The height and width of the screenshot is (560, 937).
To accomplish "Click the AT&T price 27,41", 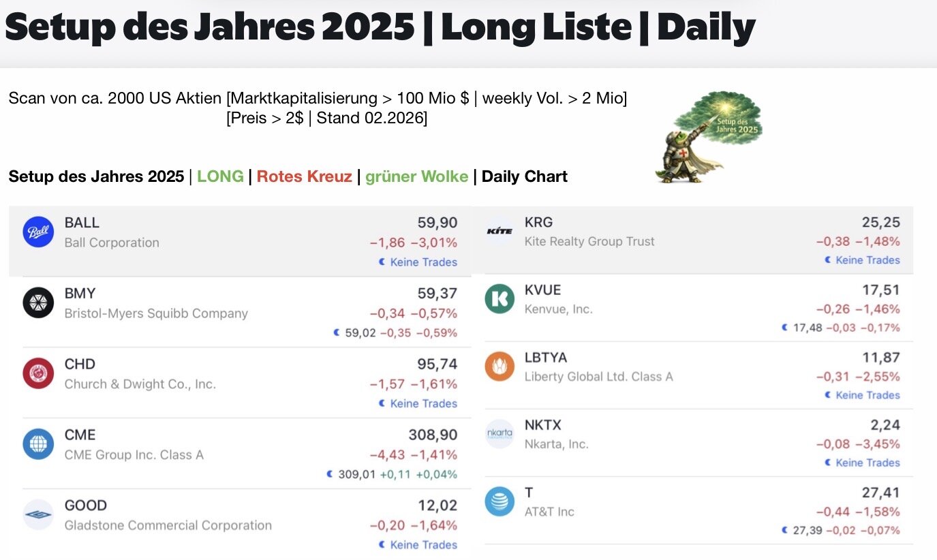I will point(880,493).
